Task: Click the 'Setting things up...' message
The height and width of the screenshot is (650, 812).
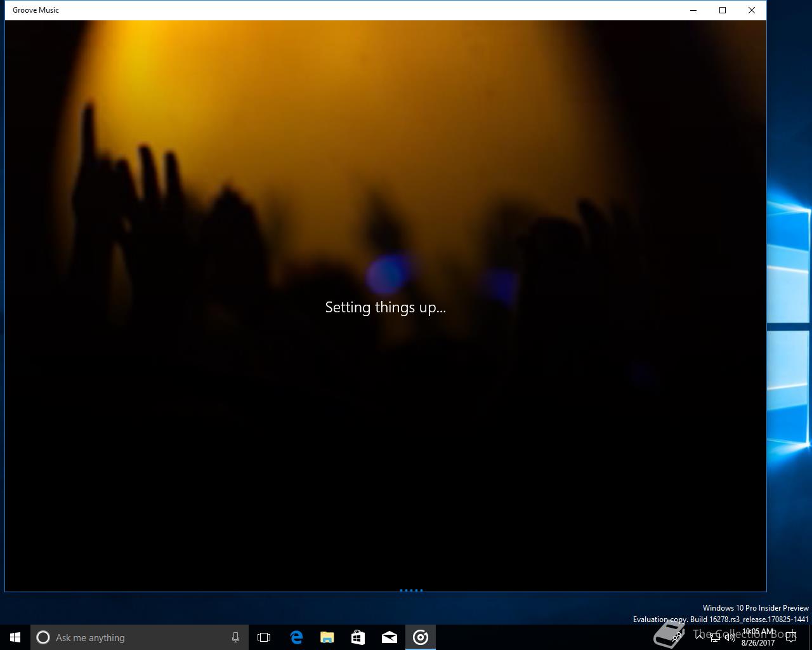Action: [386, 307]
